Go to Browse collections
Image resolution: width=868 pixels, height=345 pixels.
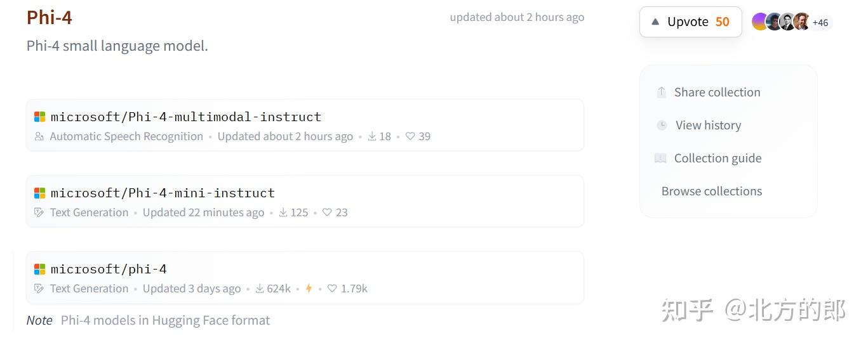coord(711,192)
